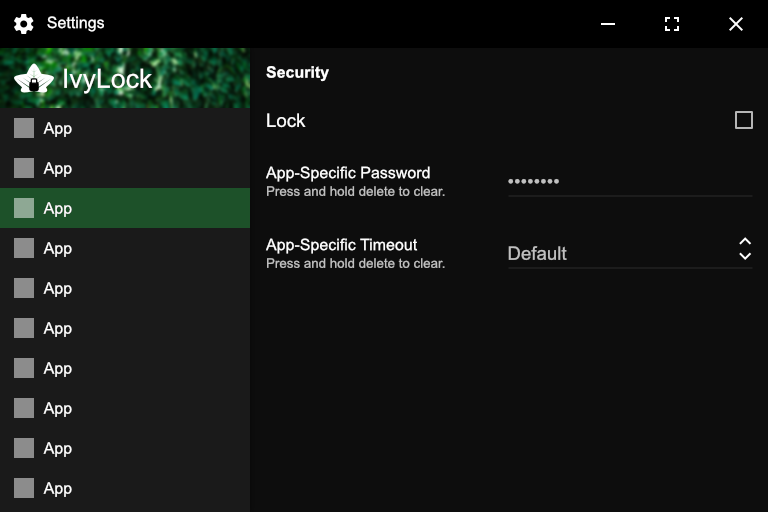Select the seventh App item in the list
This screenshot has height=512, width=768.
(x=58, y=368)
